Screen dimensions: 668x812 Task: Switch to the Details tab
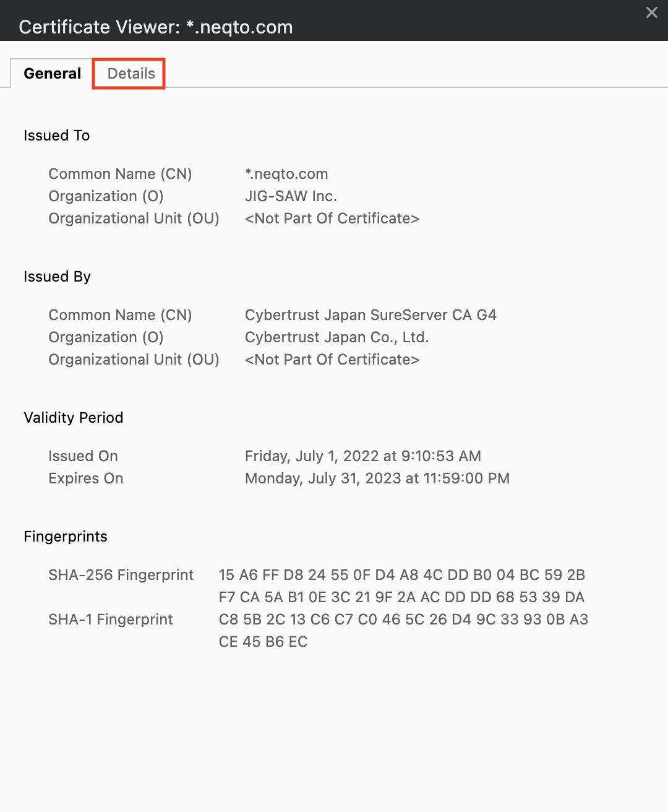pos(131,74)
